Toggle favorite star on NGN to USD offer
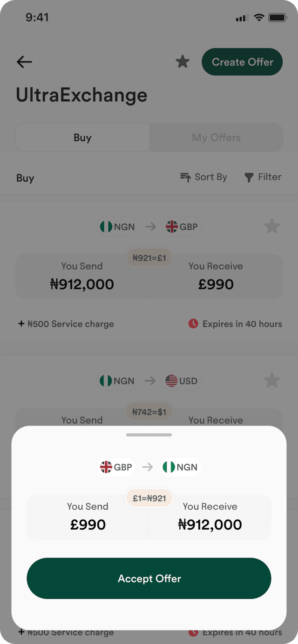Viewport: 298px width, 644px height. point(272,381)
